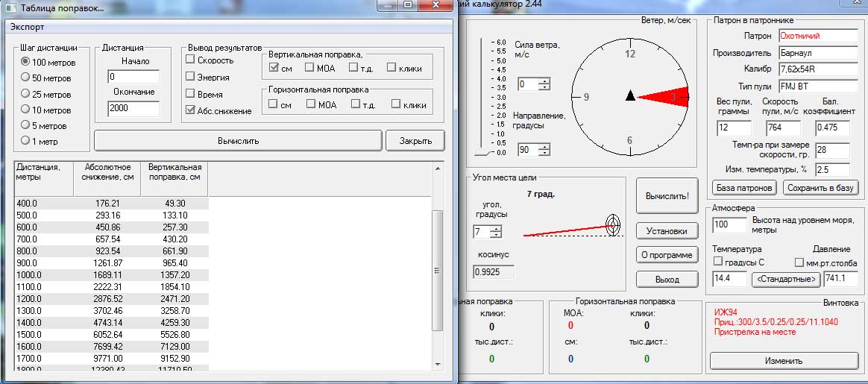Screen dimensions: 868x384
Task: Enable MOA for vertical correction
Action: pyautogui.click(x=311, y=68)
